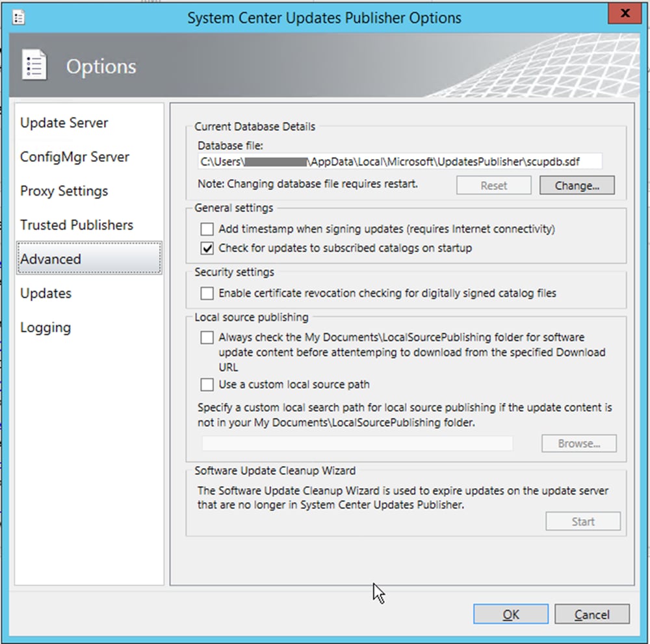Open the Update Server settings page
650x644 pixels.
63,122
